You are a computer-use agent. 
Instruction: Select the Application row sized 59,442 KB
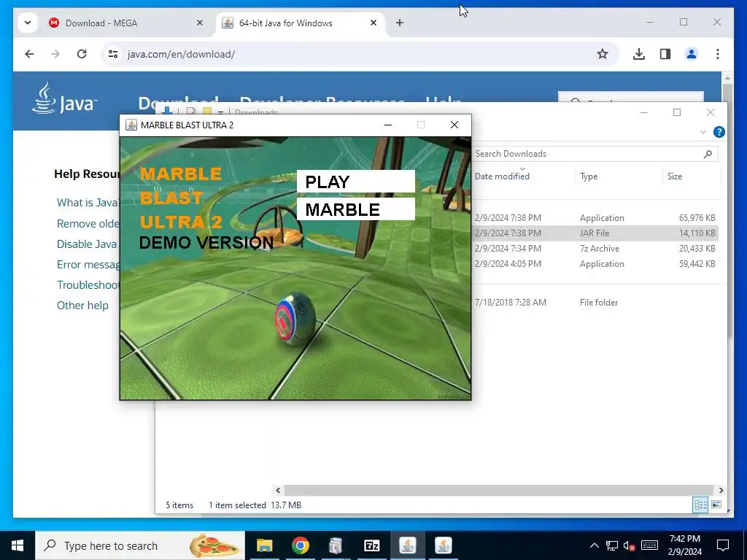click(595, 264)
